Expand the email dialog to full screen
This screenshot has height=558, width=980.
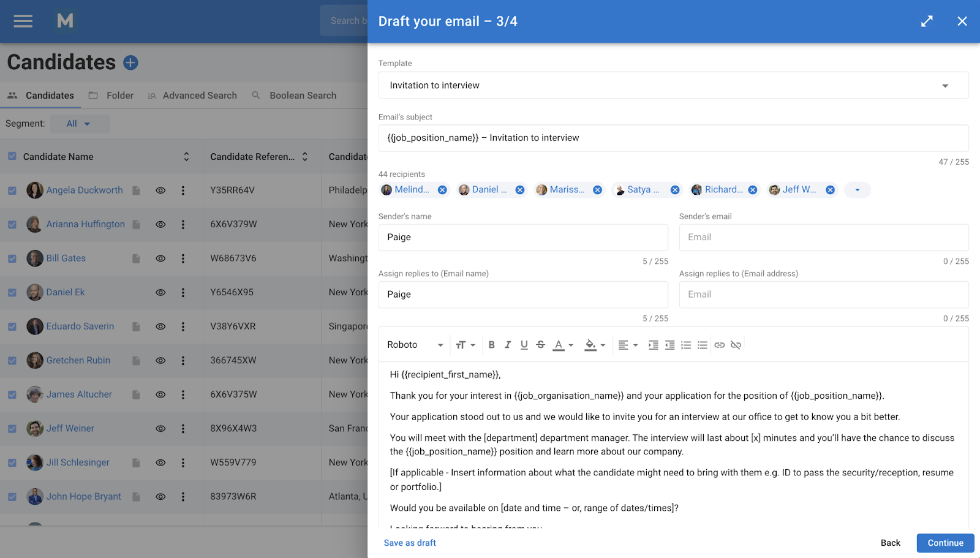tap(927, 21)
